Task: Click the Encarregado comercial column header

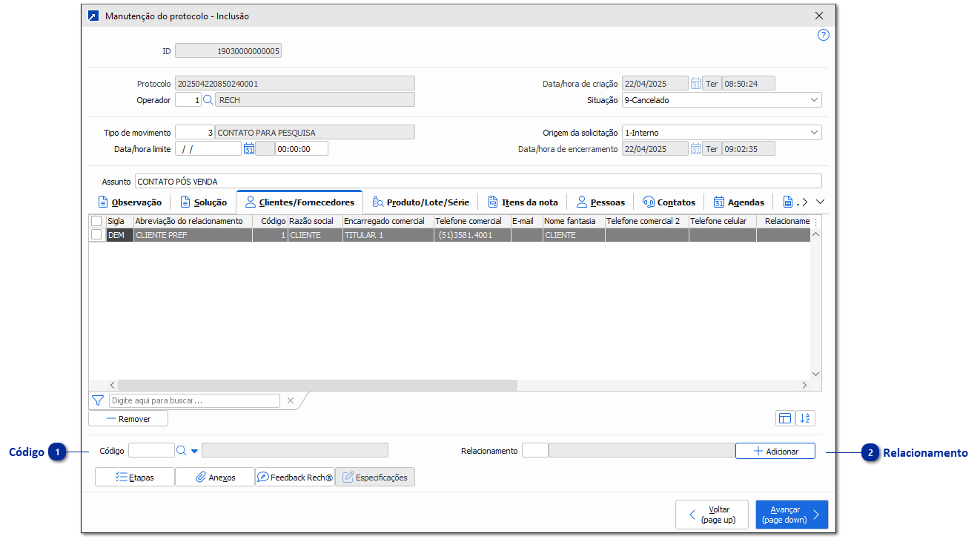Action: pyautogui.click(x=388, y=221)
